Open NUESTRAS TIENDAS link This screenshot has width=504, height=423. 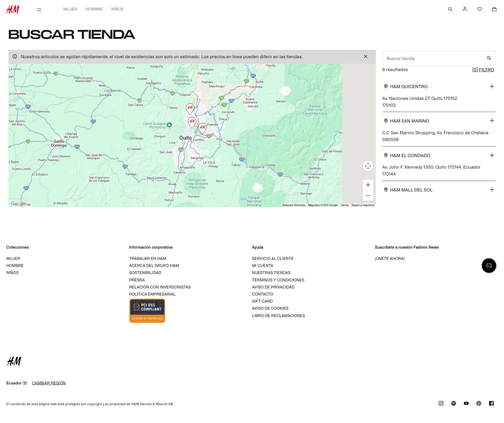tap(271, 273)
